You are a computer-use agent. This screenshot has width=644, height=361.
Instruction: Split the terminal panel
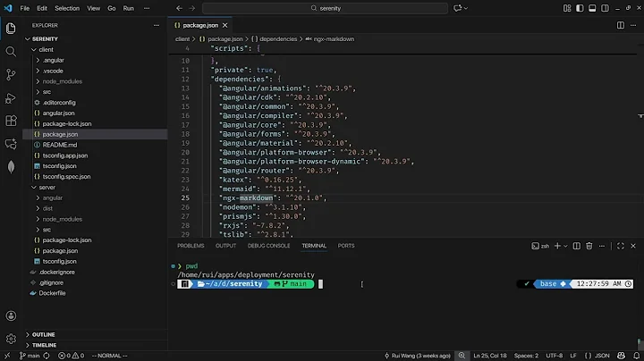click(577, 246)
